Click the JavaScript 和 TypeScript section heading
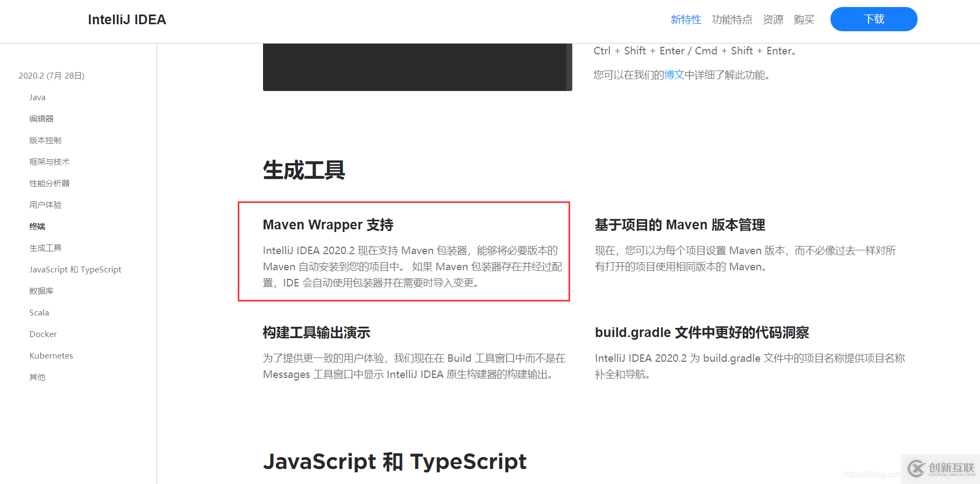 pyautogui.click(x=395, y=462)
